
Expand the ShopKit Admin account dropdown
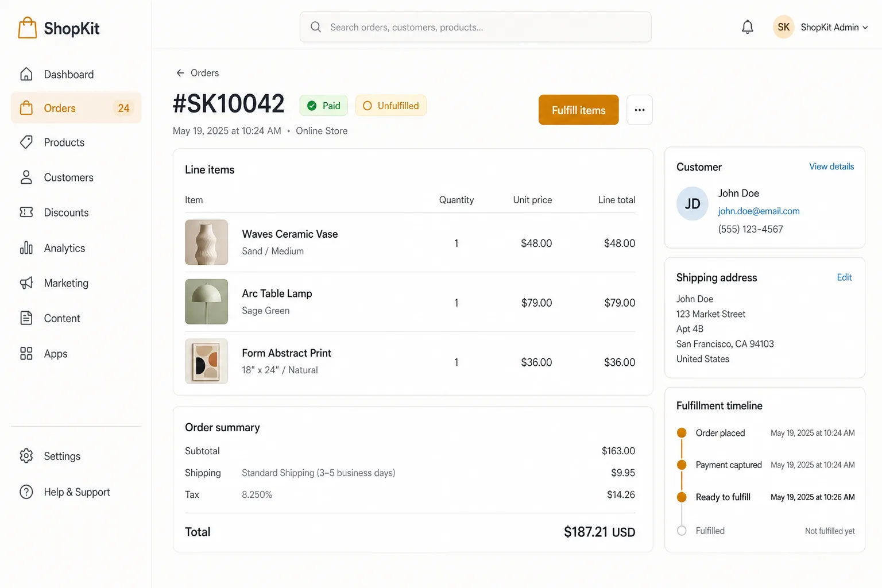[834, 27]
